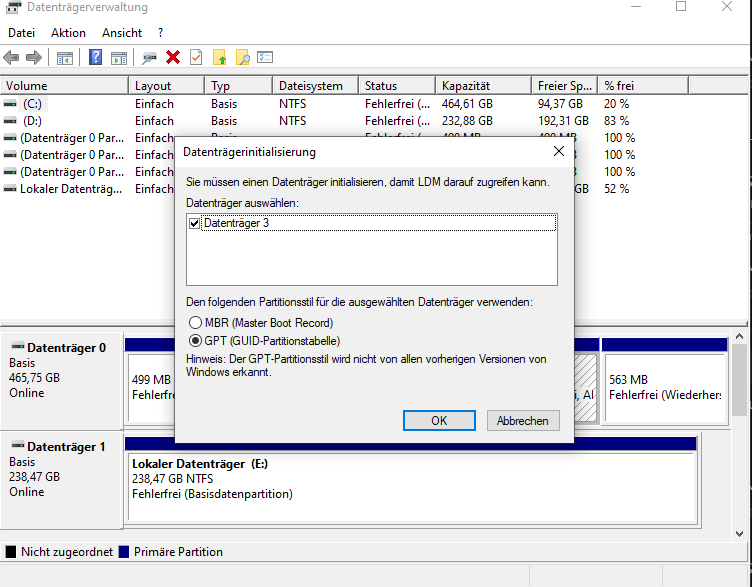Click the black Nicht zugeordnet legend swatch
This screenshot has width=752, height=587.
click(11, 552)
